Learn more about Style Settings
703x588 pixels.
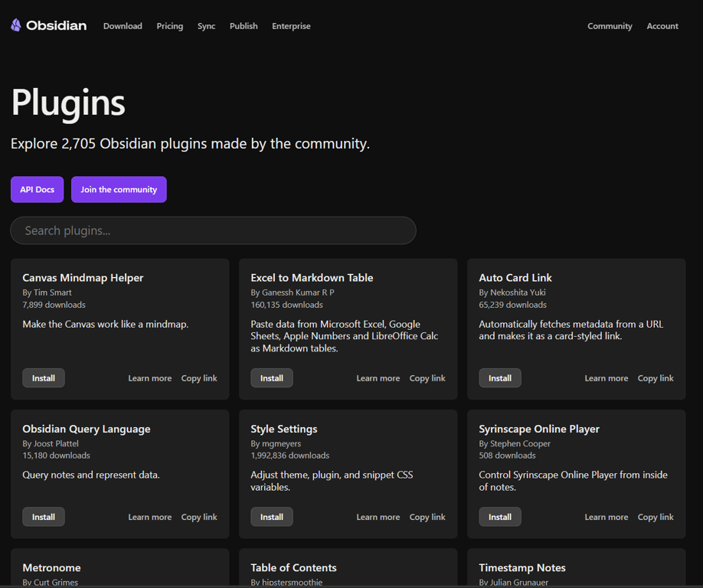tap(378, 518)
